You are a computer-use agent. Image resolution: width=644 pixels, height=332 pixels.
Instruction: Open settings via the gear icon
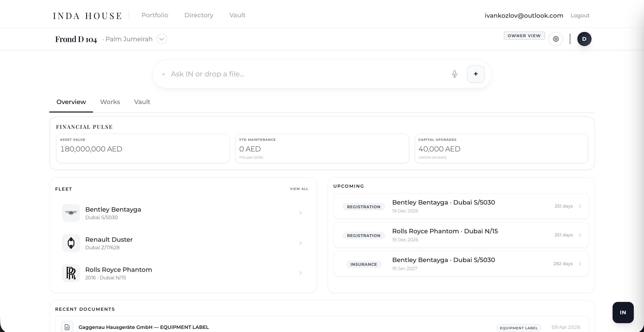pos(556,39)
